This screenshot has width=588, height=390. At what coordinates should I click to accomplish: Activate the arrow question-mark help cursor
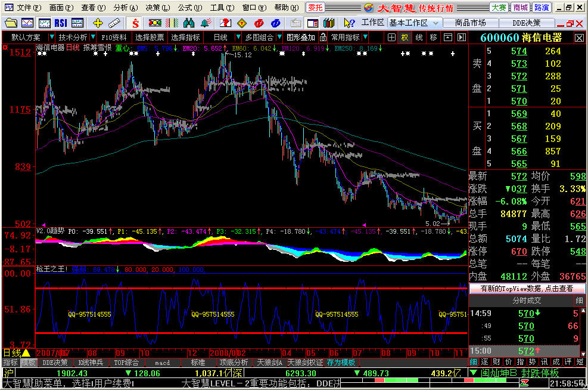(x=349, y=23)
